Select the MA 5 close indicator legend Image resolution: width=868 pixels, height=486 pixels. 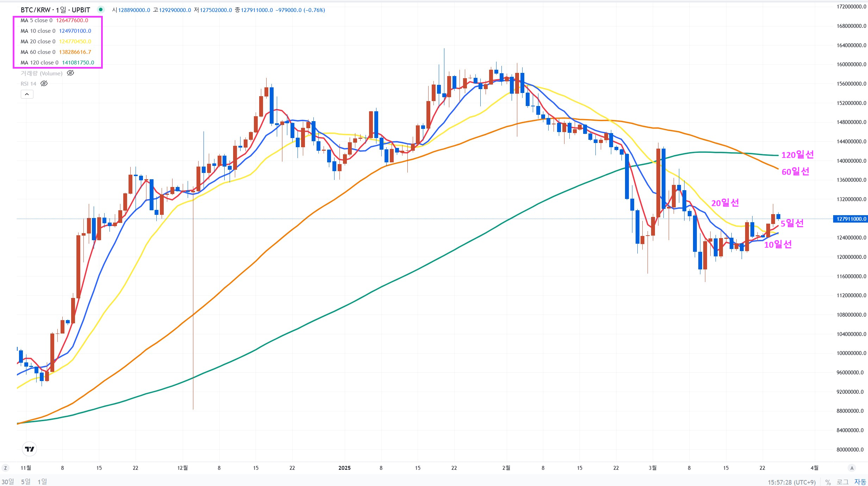(36, 20)
